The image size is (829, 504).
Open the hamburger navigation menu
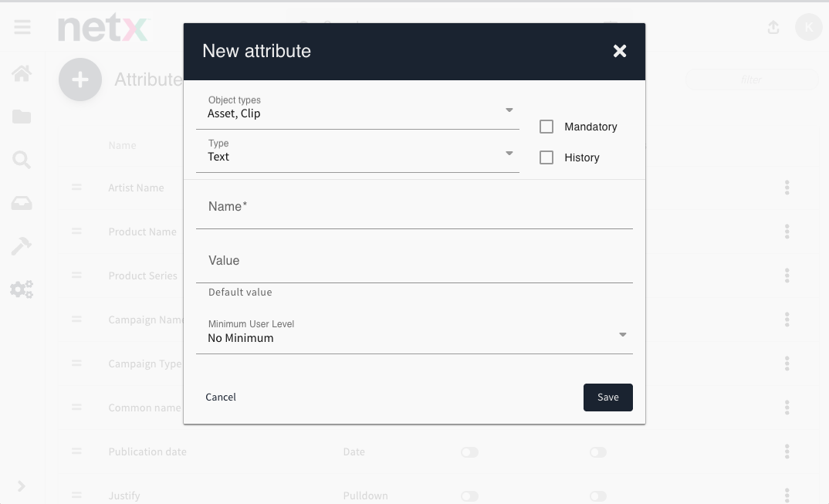22,27
